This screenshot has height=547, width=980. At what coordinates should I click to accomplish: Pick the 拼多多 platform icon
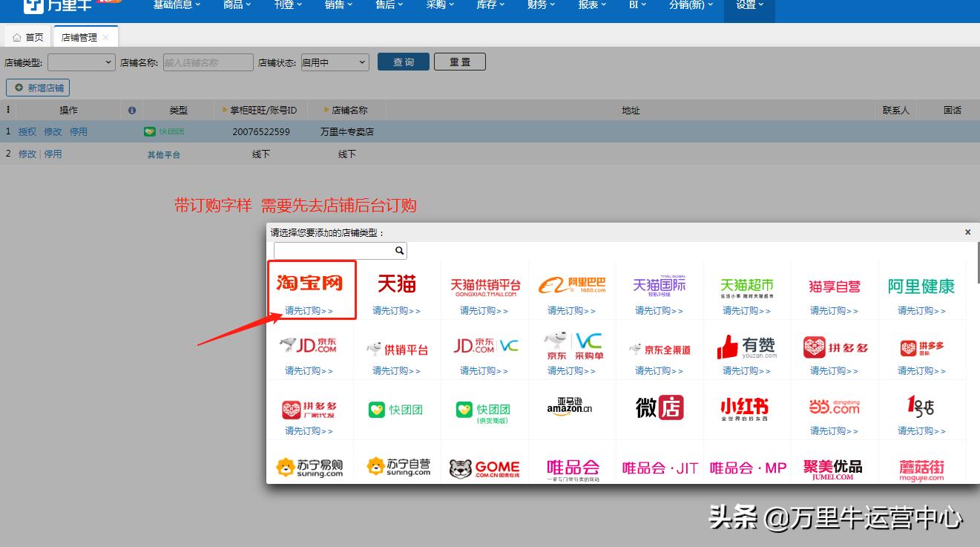[x=832, y=346]
